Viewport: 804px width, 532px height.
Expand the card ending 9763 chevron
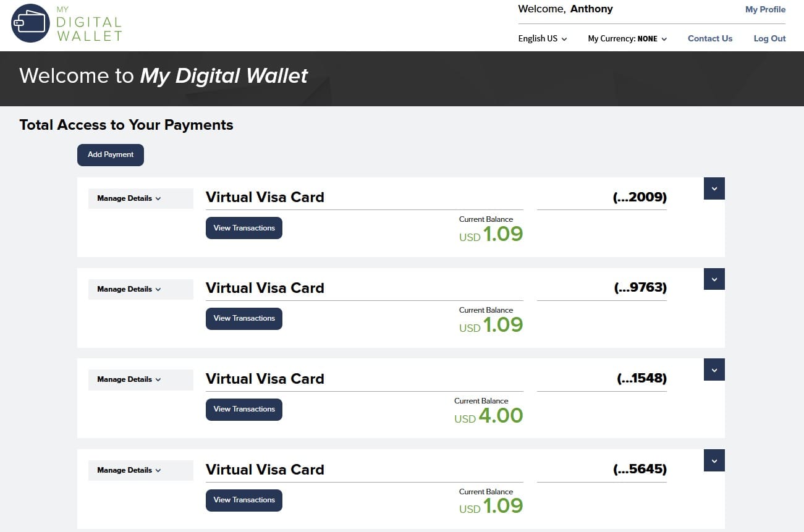coord(714,279)
